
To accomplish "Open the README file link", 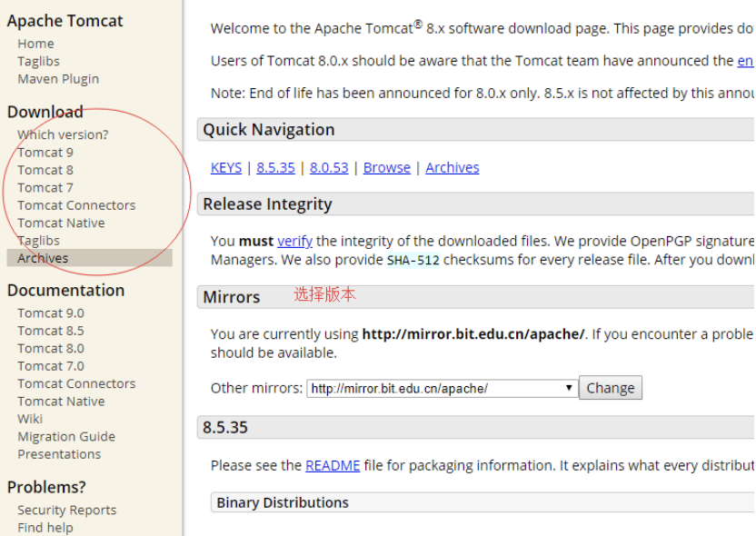I will coord(333,466).
